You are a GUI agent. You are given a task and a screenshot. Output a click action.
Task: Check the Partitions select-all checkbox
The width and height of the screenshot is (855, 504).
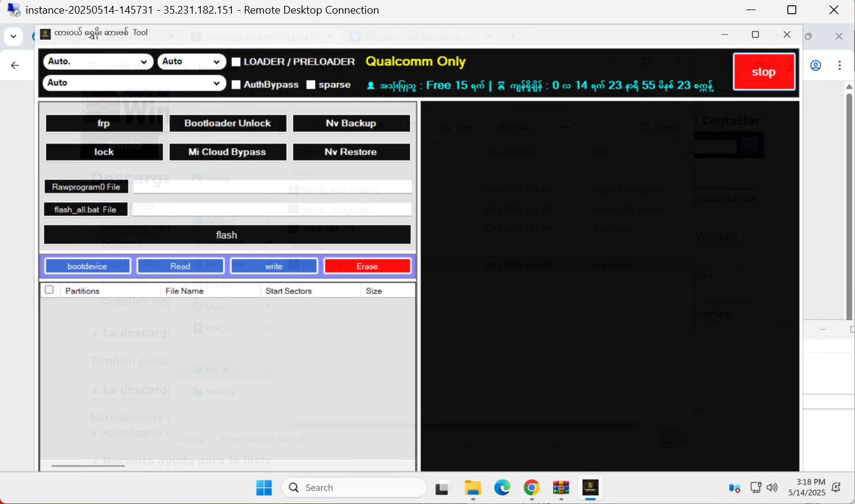49,290
